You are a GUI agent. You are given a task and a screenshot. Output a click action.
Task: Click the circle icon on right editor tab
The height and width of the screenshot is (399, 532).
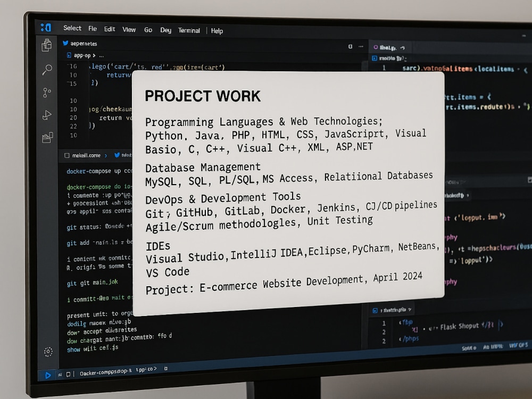pos(376,47)
